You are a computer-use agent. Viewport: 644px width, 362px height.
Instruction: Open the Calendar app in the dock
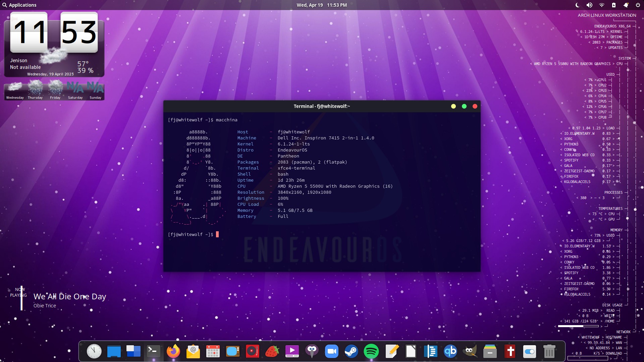tap(213, 351)
